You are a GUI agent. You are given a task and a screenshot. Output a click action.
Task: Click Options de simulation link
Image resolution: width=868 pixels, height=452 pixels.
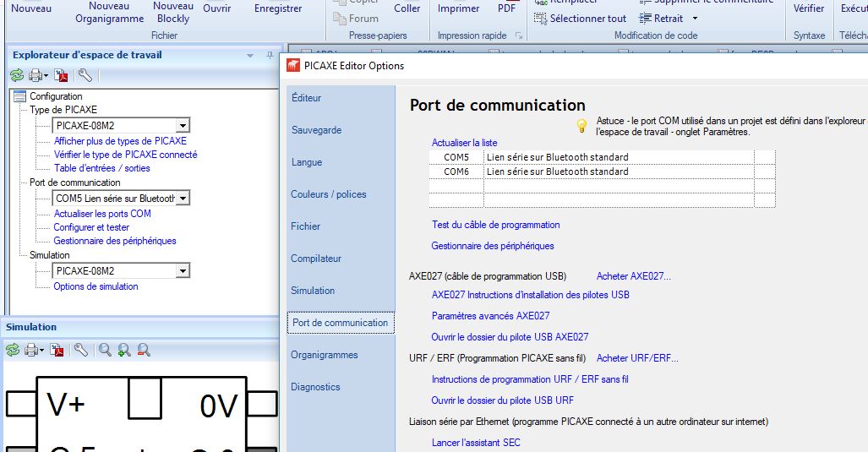tap(96, 286)
